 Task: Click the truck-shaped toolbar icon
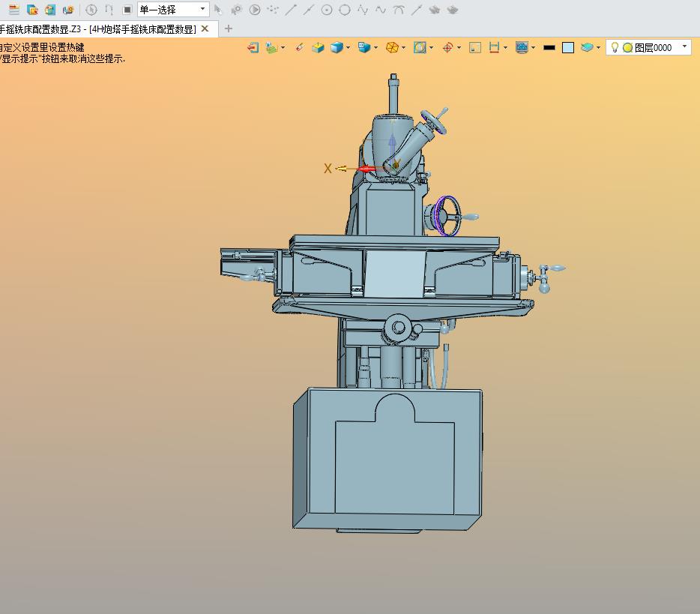[68, 10]
